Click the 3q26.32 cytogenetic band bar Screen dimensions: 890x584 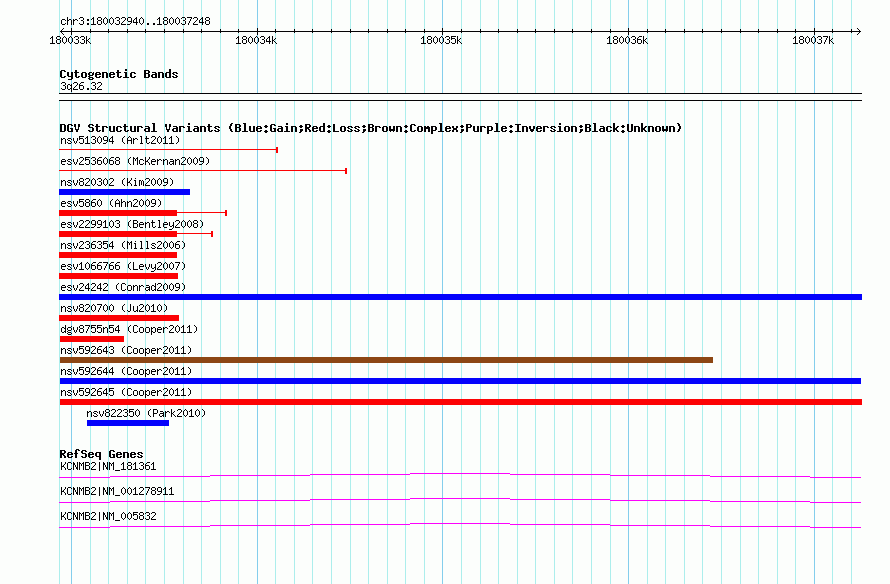(460, 97)
